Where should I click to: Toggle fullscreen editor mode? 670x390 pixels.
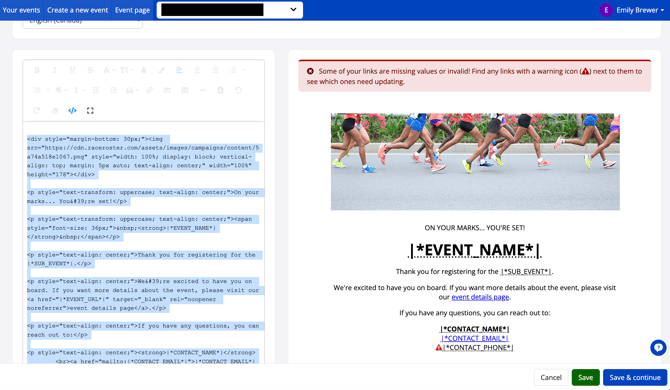(x=90, y=111)
